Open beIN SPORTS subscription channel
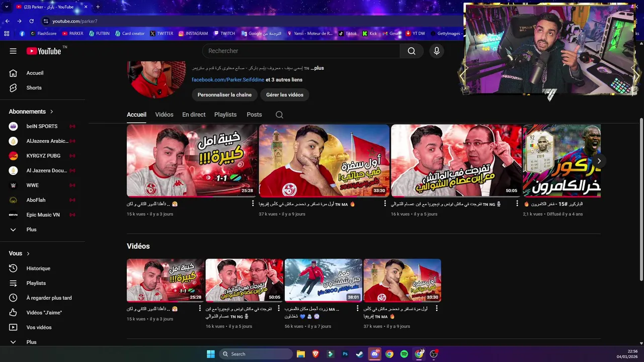 tap(43, 126)
